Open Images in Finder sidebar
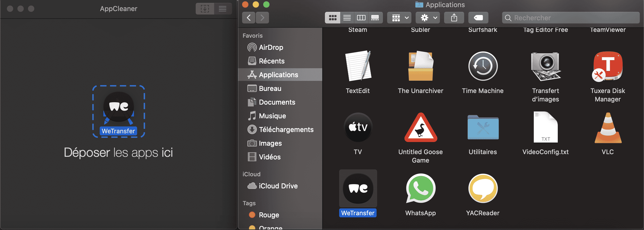The height and width of the screenshot is (230, 644). (x=280, y=143)
